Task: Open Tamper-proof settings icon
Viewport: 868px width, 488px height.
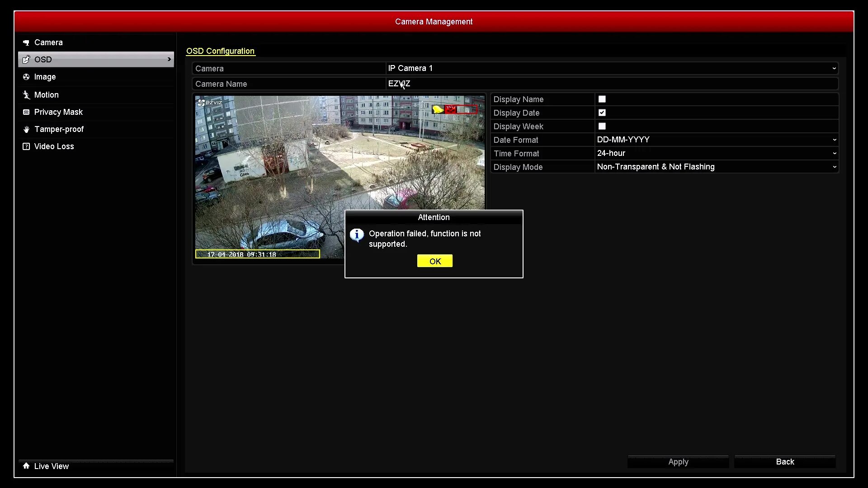Action: [26, 129]
